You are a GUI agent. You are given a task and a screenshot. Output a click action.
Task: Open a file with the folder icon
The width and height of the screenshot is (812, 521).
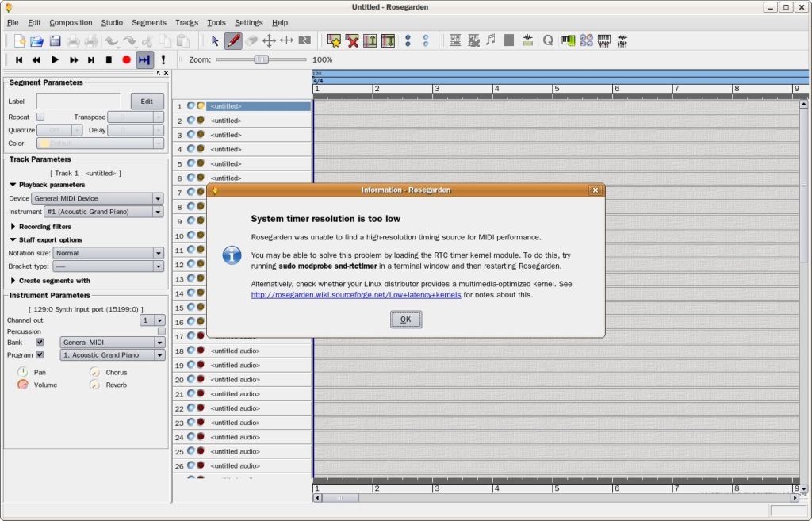[36, 41]
